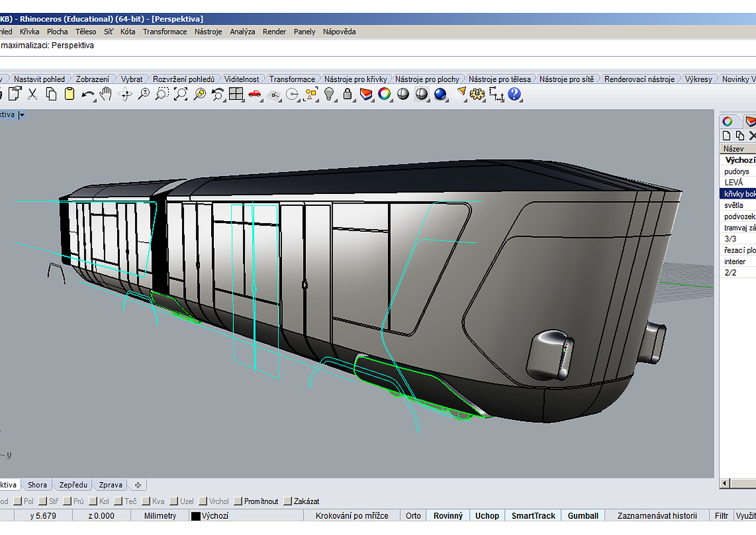Screen dimensions: 756x535
Task: Click the Pan view hand tool
Action: [x=106, y=94]
